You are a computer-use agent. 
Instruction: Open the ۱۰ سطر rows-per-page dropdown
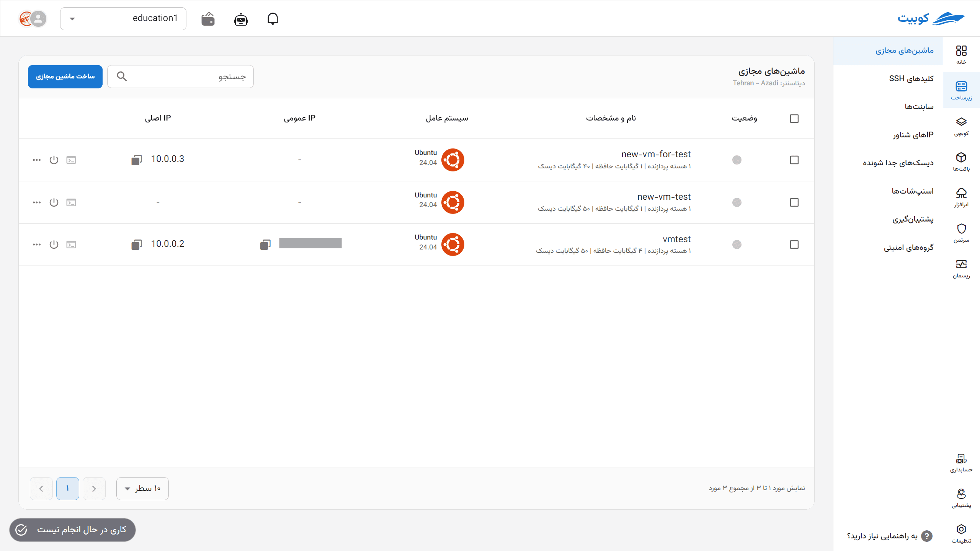[142, 488]
